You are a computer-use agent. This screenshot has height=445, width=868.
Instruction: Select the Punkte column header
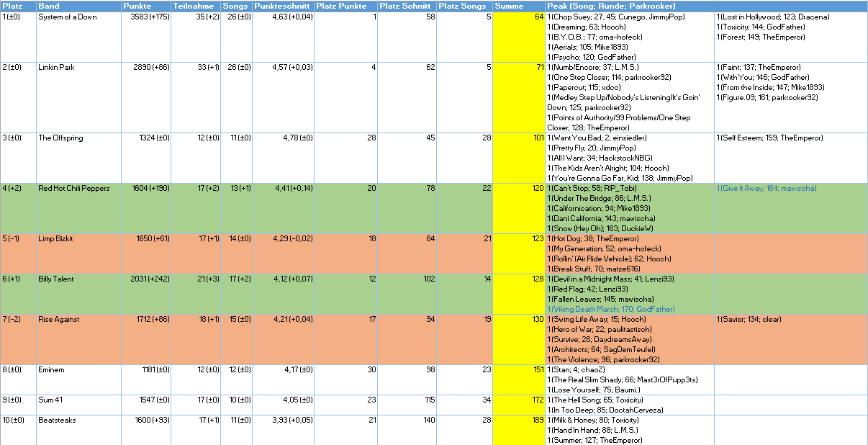(145, 6)
